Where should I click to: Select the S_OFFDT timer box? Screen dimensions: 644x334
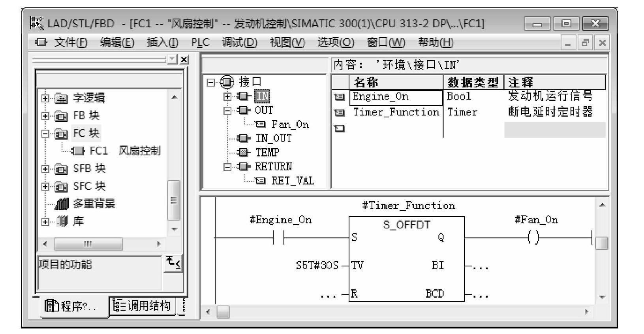(x=406, y=259)
